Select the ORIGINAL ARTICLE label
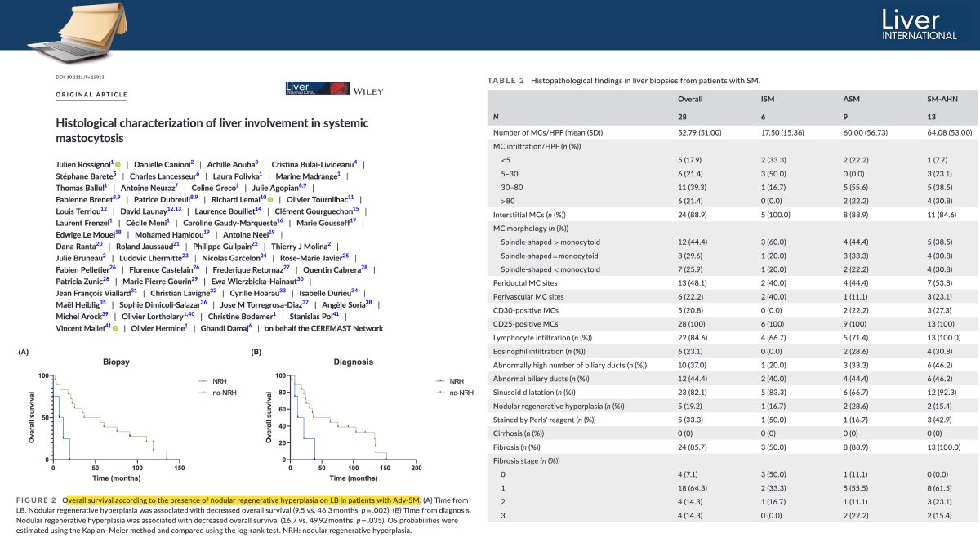 coord(91,95)
